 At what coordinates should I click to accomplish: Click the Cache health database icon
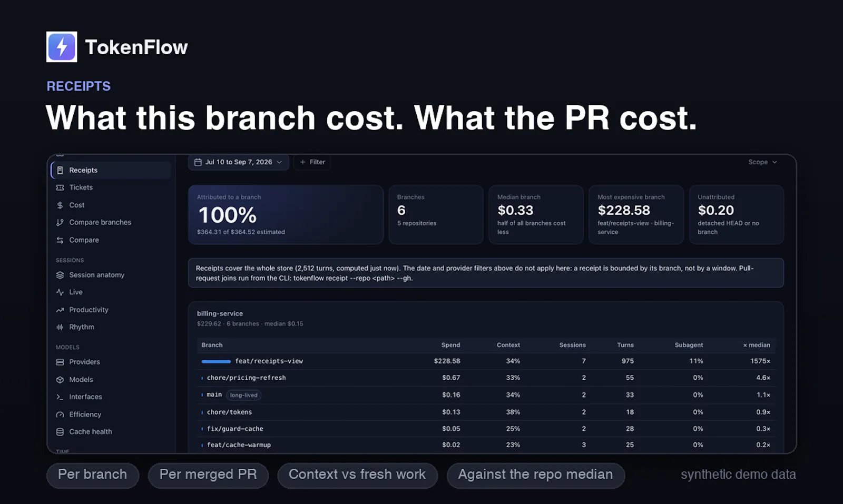pos(60,432)
